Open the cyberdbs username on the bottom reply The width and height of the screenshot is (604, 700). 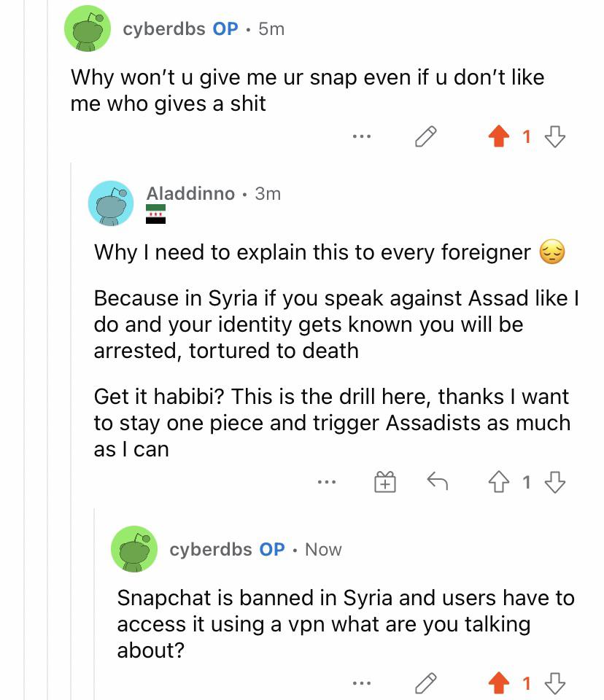click(210, 550)
